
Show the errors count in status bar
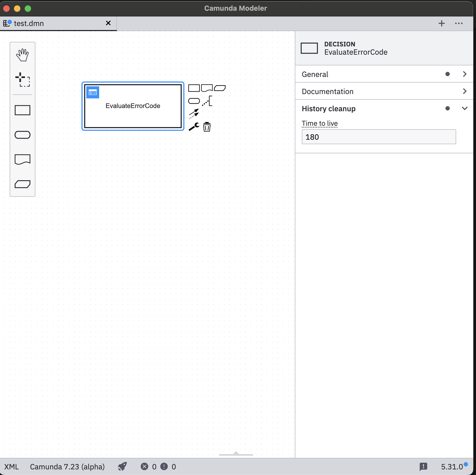pos(148,467)
